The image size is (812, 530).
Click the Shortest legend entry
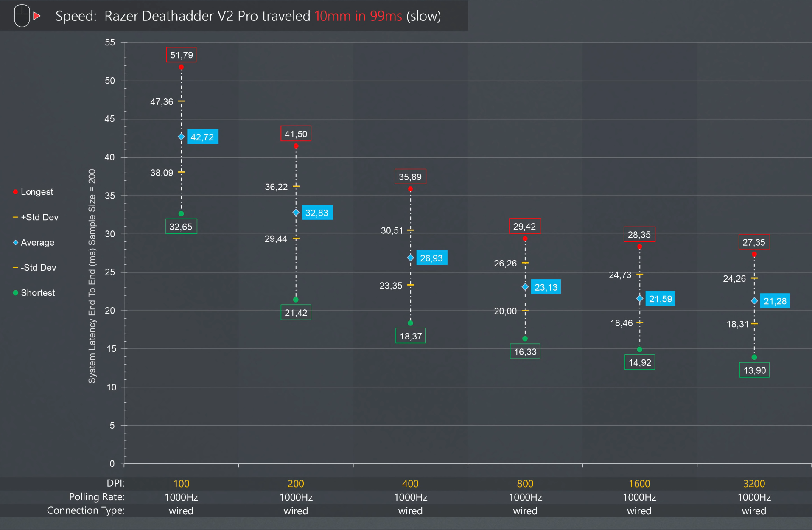click(34, 293)
